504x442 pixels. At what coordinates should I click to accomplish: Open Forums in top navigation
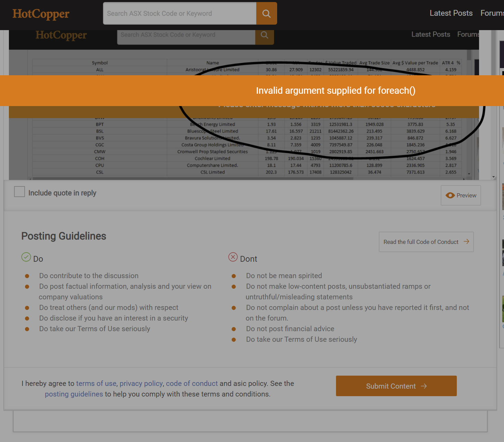(492, 13)
